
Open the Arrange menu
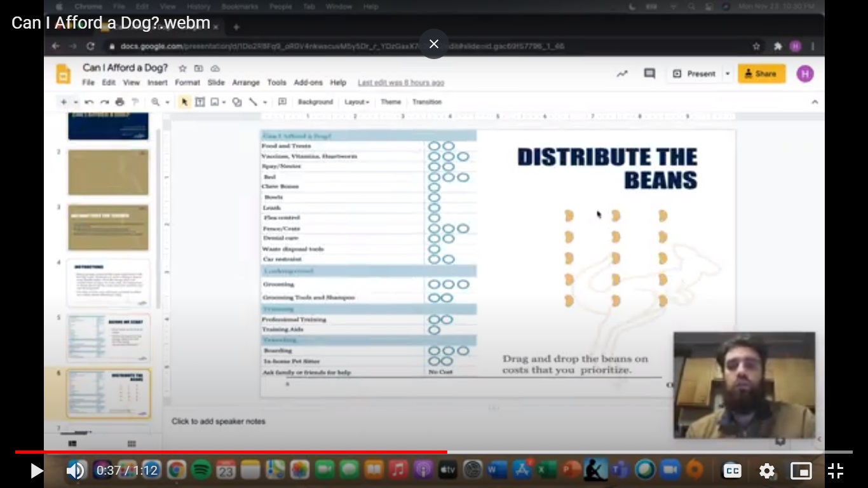[246, 83]
